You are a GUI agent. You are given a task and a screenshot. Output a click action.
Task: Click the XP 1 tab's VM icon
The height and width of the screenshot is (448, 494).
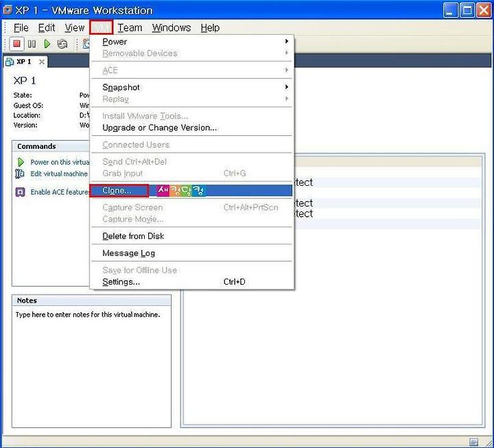[x=10, y=62]
